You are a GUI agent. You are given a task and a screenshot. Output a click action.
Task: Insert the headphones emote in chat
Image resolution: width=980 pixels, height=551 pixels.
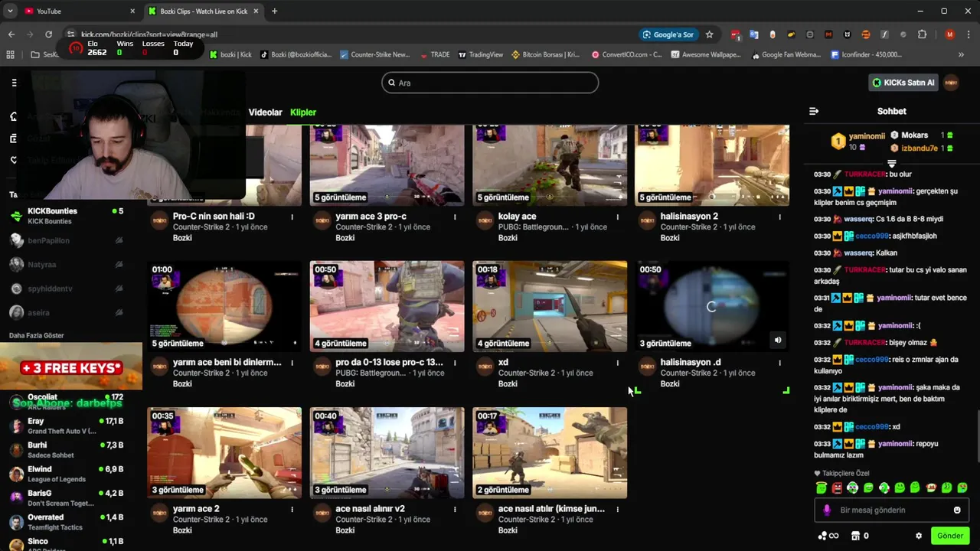pyautogui.click(x=853, y=487)
